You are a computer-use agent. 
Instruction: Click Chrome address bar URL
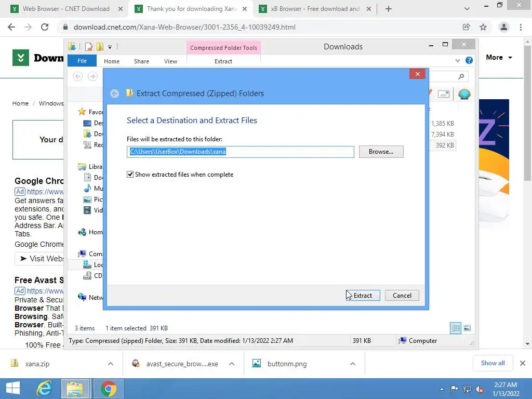[184, 27]
